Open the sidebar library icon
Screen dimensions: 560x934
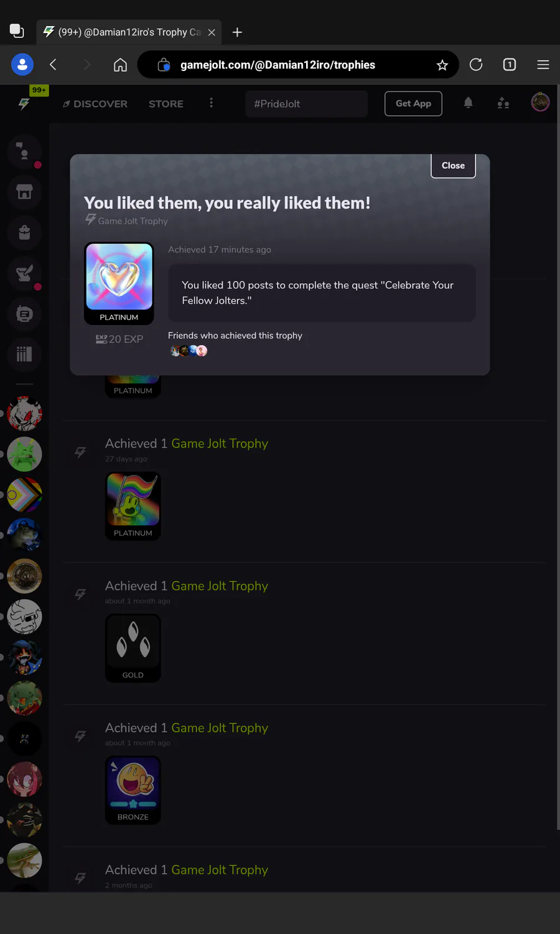point(24,354)
